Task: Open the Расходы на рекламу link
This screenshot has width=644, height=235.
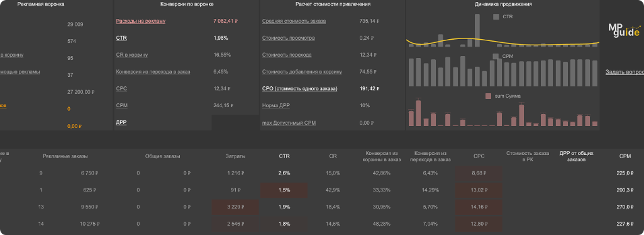Action: 140,21
